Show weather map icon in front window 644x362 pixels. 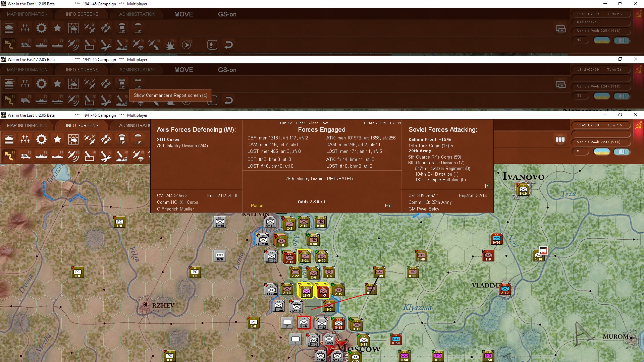click(x=73, y=139)
